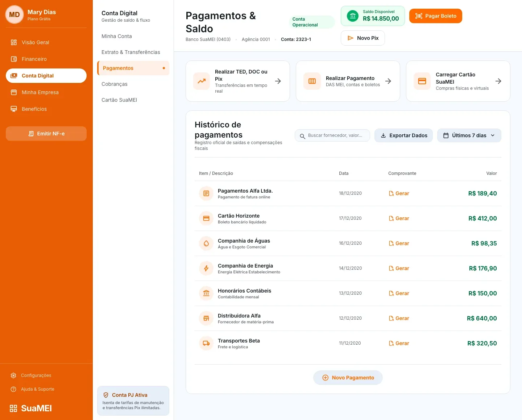
Task: Click the green bank icon in Saldo Disponível
Action: click(353, 16)
